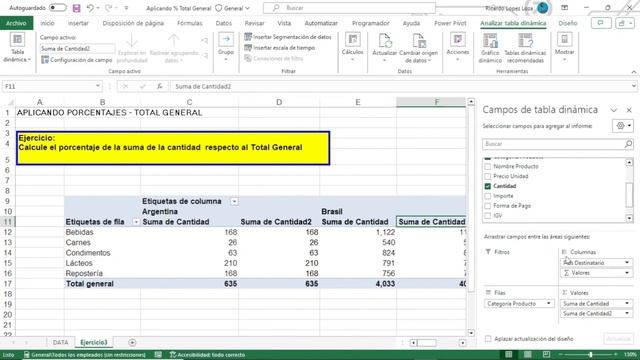Open Tabla dinámica options button
The width and height of the screenshot is (640, 360).
[17, 48]
